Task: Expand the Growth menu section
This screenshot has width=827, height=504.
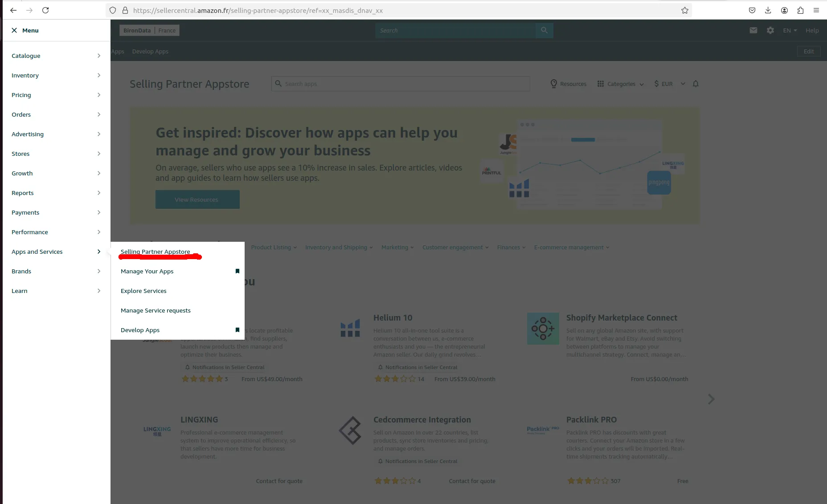Action: click(56, 173)
